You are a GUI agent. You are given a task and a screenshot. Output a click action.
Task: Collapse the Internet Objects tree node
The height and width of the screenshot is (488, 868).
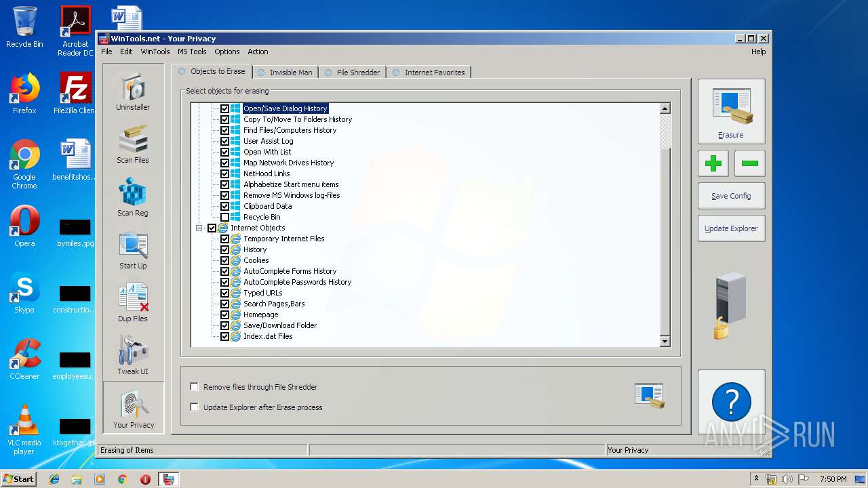pos(199,228)
